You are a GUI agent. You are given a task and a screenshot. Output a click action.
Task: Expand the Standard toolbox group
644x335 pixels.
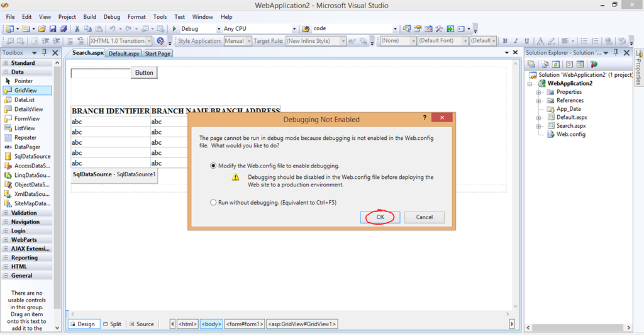6,63
